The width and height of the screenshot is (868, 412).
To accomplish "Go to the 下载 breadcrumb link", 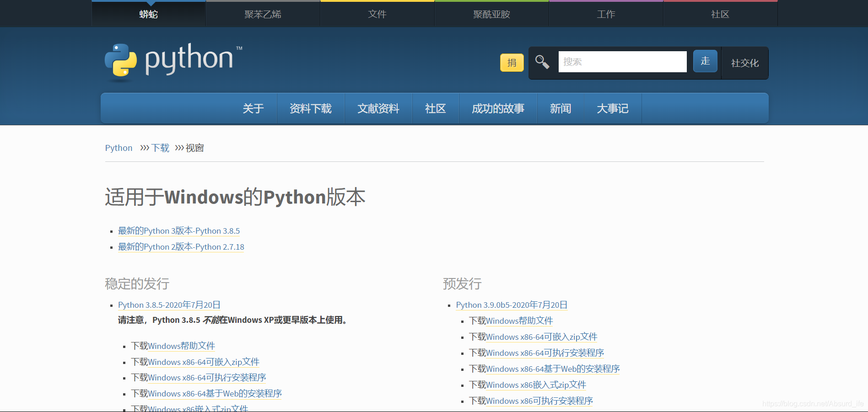I will 161,148.
